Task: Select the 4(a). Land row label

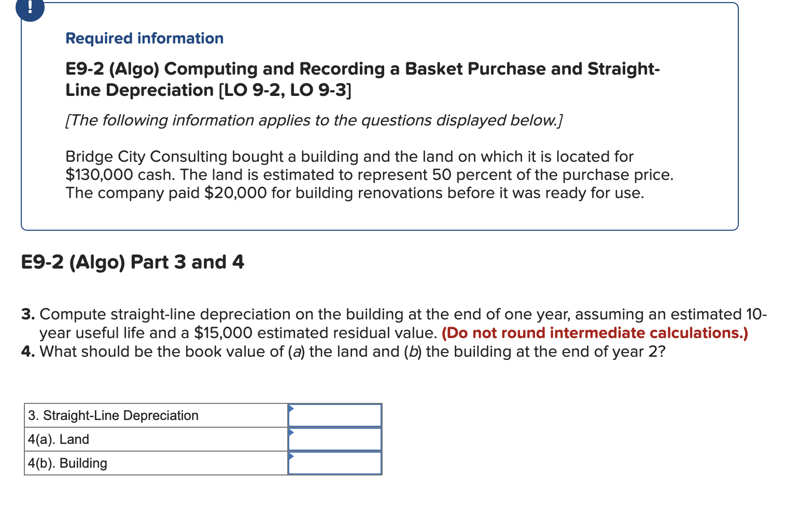Action: (x=58, y=439)
